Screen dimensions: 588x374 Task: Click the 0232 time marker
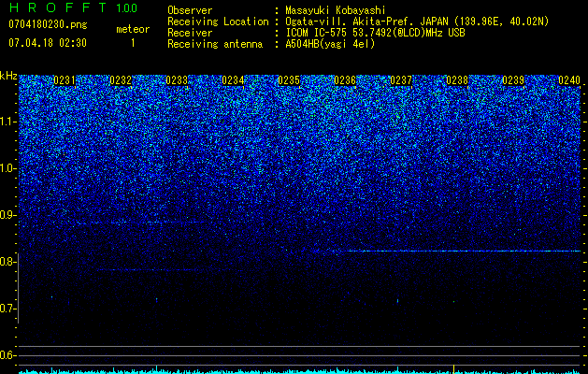tap(121, 80)
